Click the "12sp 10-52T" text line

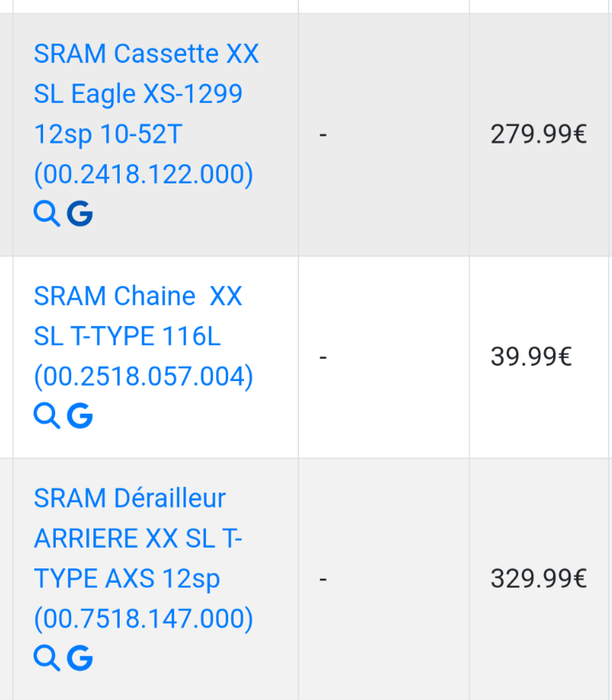108,135
